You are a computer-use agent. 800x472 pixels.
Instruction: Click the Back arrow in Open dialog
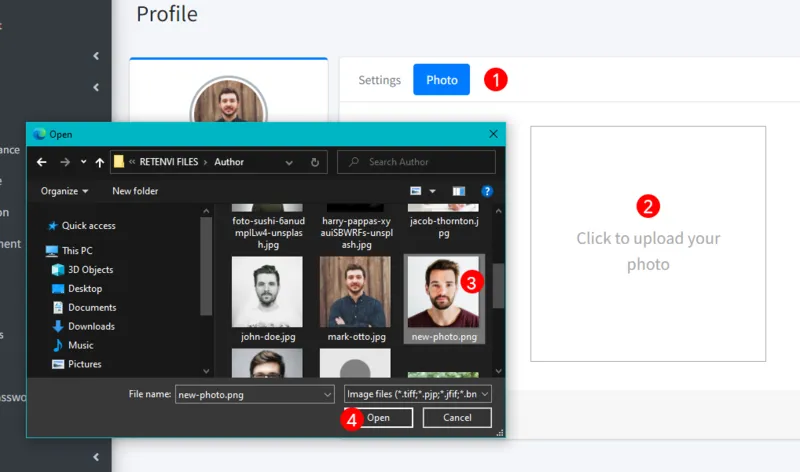point(42,162)
